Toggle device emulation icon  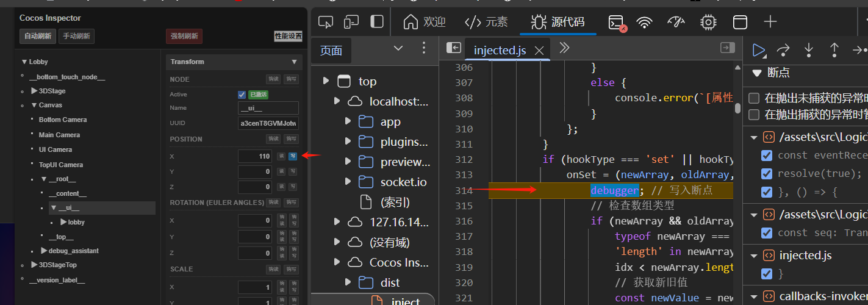point(351,23)
